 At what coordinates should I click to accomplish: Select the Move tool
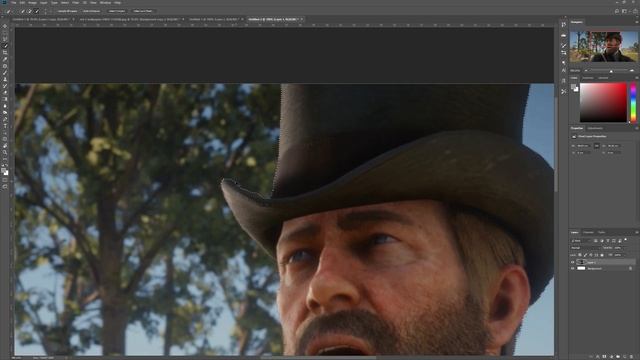pos(5,26)
